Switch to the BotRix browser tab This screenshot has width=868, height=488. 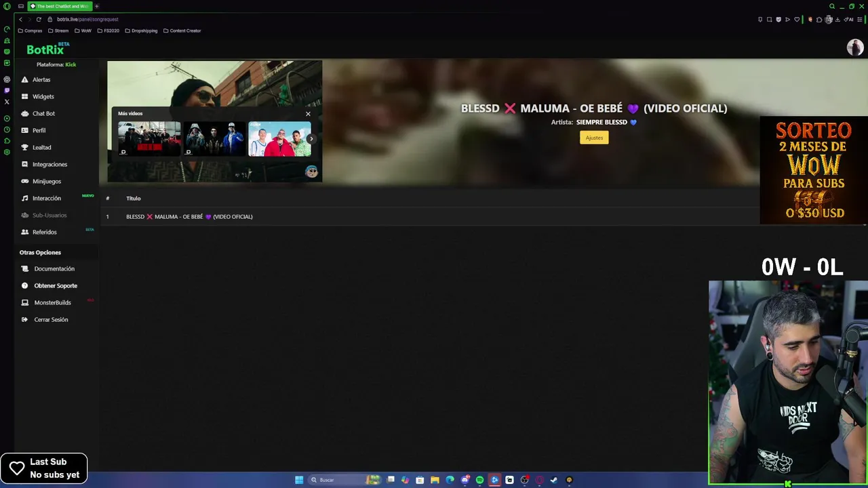coord(60,6)
